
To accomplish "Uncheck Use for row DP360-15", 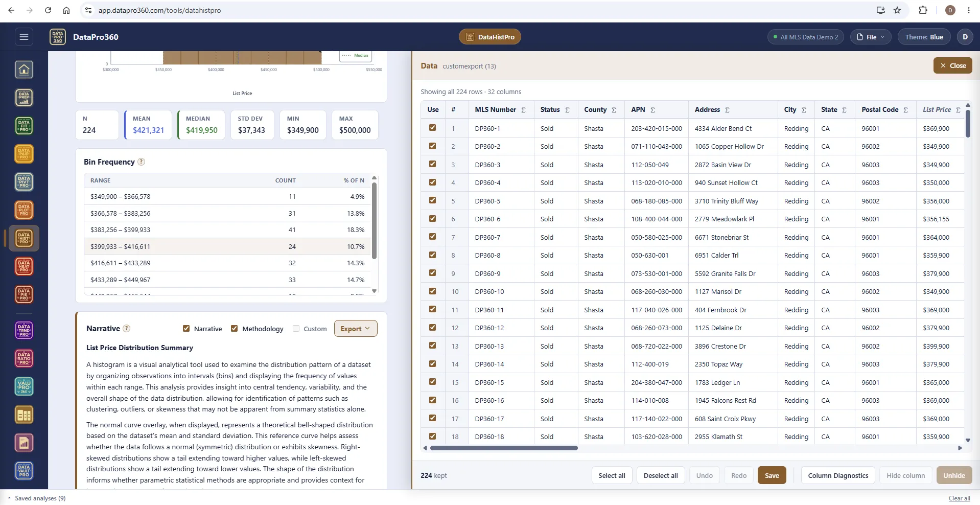I will 433,382.
